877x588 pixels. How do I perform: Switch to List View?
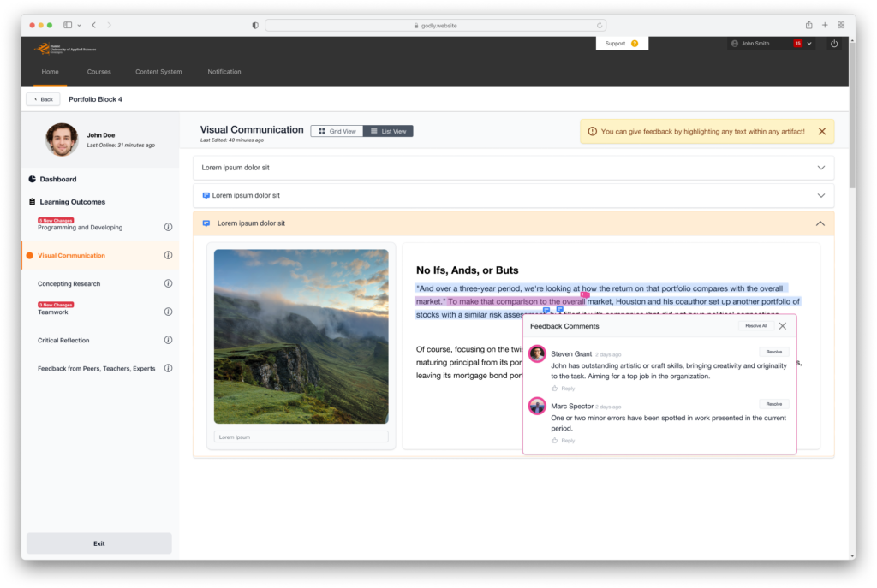tap(388, 131)
